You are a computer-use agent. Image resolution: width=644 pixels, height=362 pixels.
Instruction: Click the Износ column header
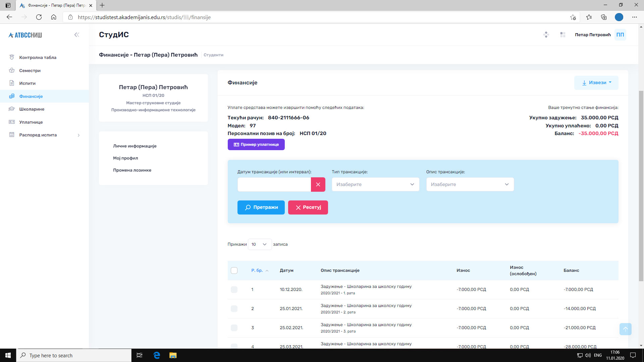(x=463, y=270)
